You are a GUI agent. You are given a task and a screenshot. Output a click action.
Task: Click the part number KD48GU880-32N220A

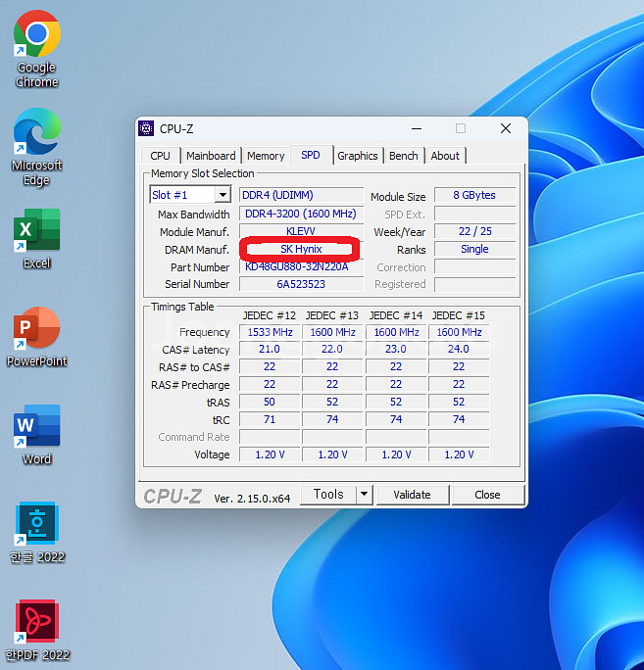point(301,266)
